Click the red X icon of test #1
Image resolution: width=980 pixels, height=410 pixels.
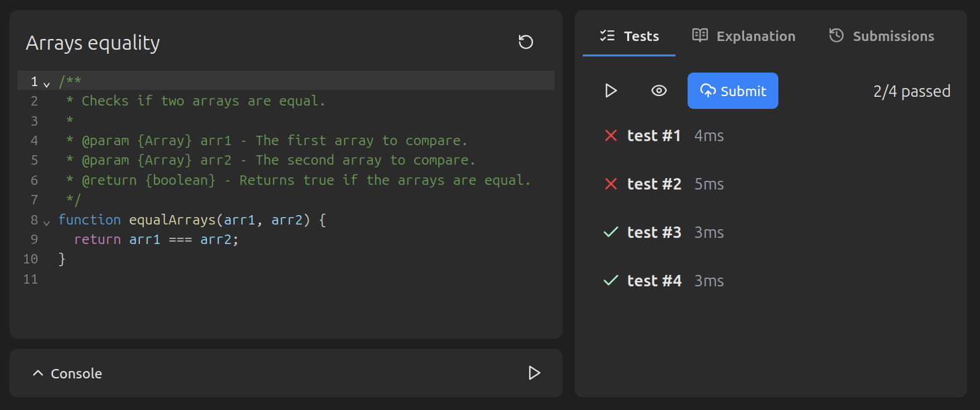coord(610,136)
